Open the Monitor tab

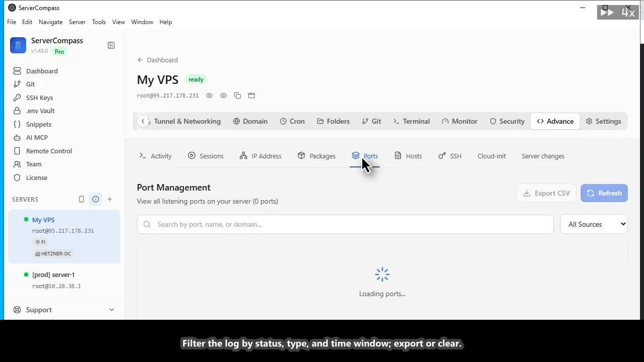459,121
